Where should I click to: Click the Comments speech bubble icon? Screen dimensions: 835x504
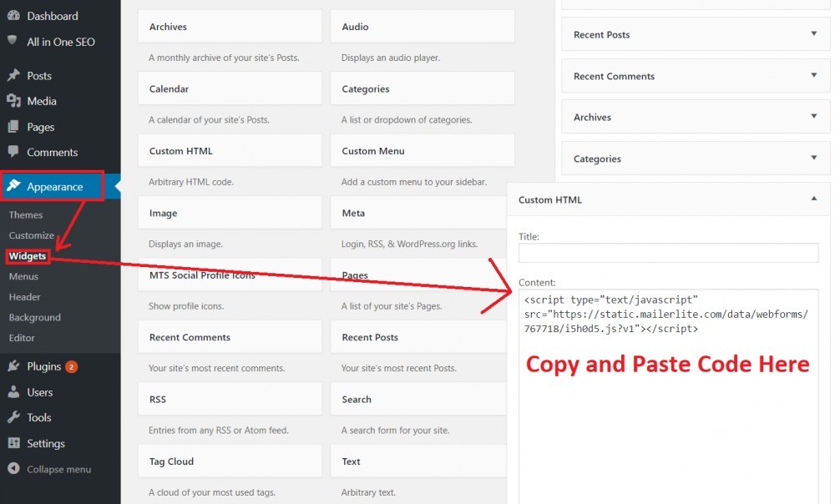[x=13, y=151]
